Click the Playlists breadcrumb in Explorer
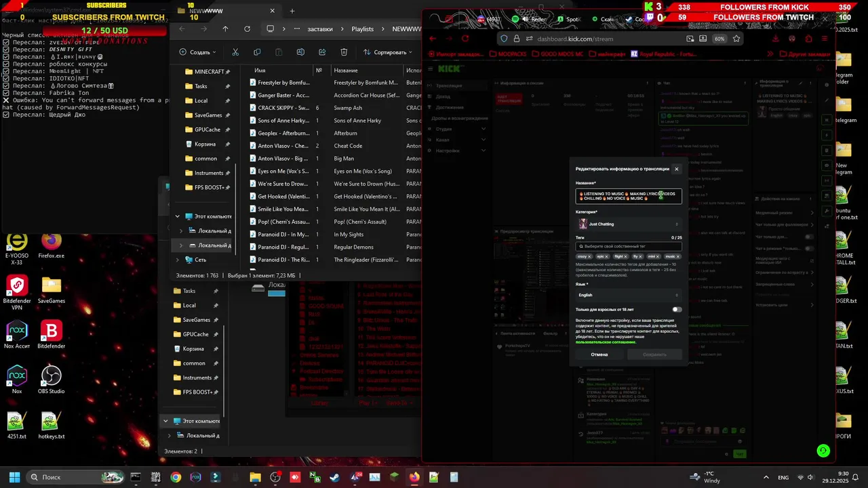The image size is (868, 488). point(363,29)
